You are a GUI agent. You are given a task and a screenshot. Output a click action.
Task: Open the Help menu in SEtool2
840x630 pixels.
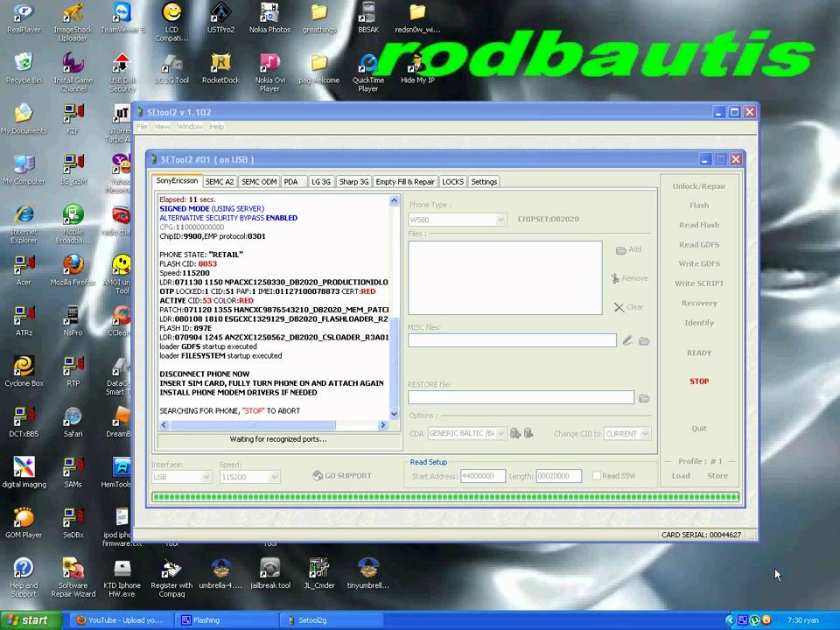pos(216,127)
